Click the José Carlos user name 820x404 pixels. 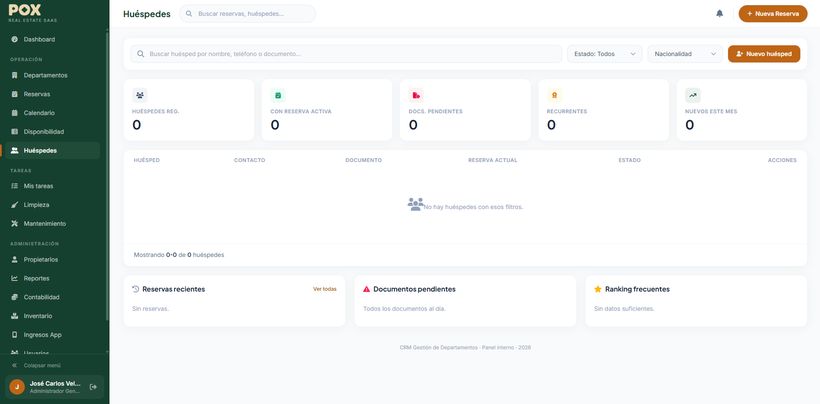55,384
